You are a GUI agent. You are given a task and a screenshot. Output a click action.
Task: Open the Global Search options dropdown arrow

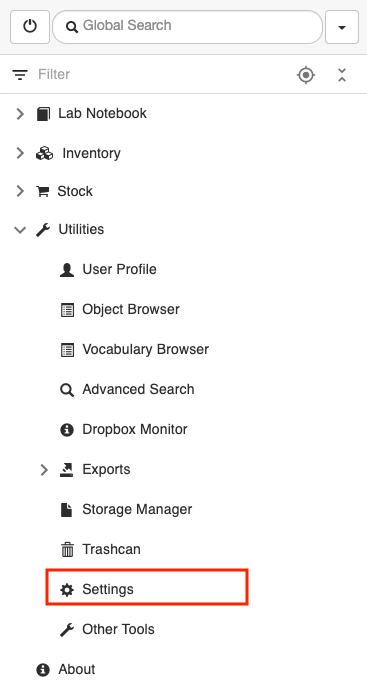[x=342, y=27]
